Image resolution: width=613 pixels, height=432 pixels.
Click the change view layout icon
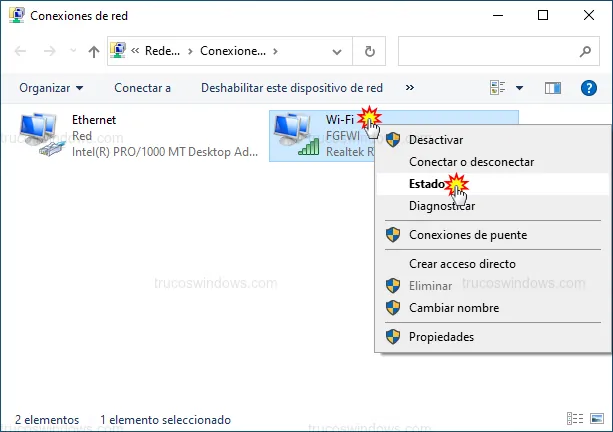[x=497, y=88]
